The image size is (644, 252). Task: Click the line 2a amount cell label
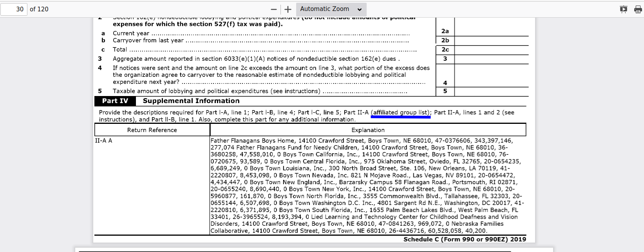(445, 31)
